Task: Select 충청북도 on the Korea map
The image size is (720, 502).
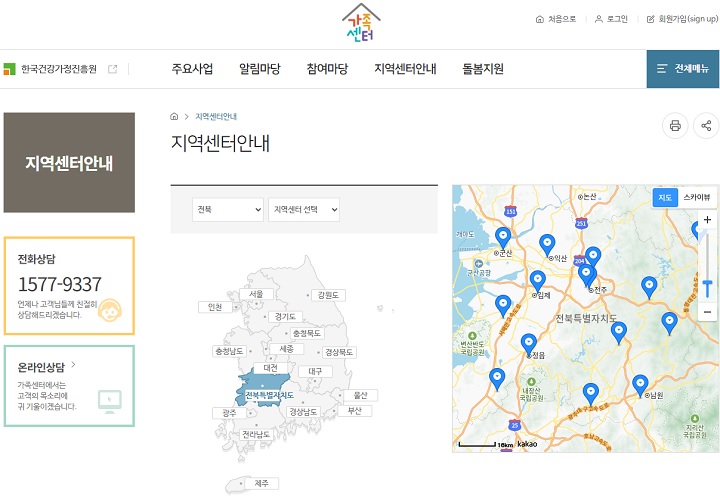Action: tap(307, 333)
